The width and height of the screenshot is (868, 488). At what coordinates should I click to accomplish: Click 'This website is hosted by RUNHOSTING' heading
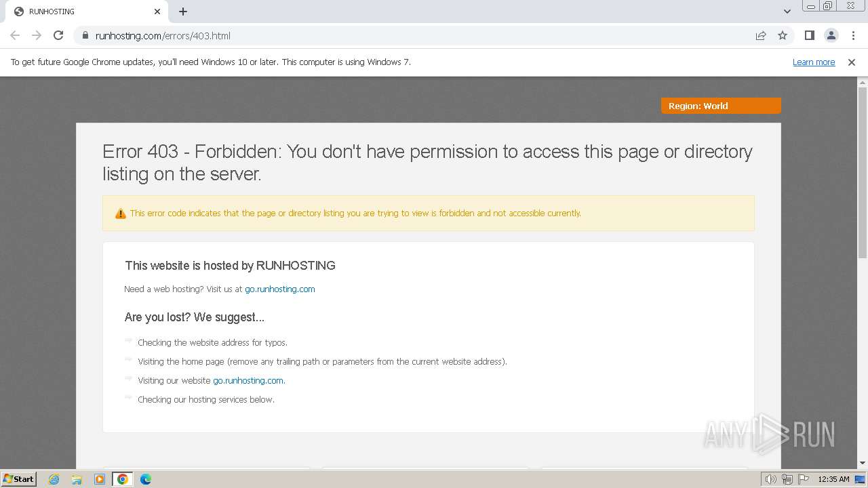click(230, 266)
